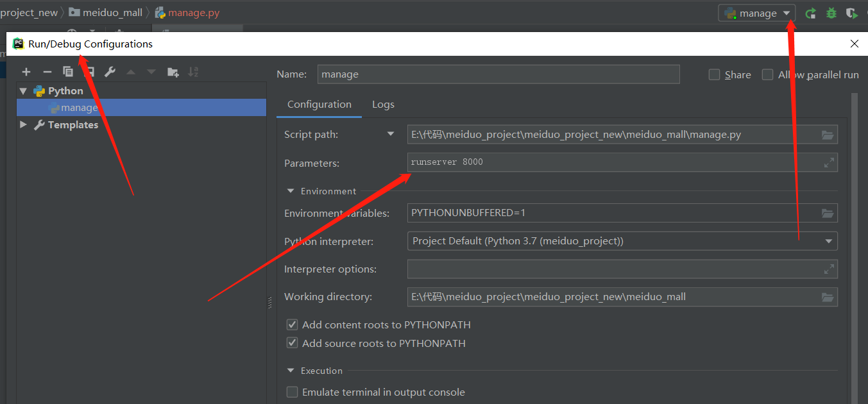Close the Run/Debug Configurations dialog
The image size is (868, 404).
[x=855, y=44]
